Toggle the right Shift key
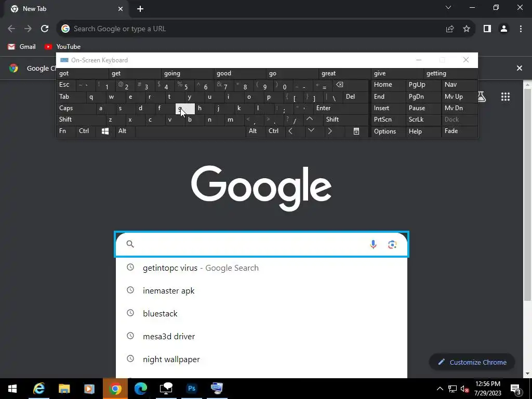 coord(345,119)
